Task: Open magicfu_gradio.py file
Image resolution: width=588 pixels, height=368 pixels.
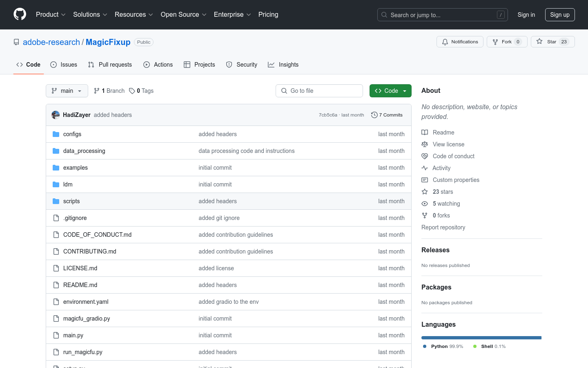Action: point(87,319)
